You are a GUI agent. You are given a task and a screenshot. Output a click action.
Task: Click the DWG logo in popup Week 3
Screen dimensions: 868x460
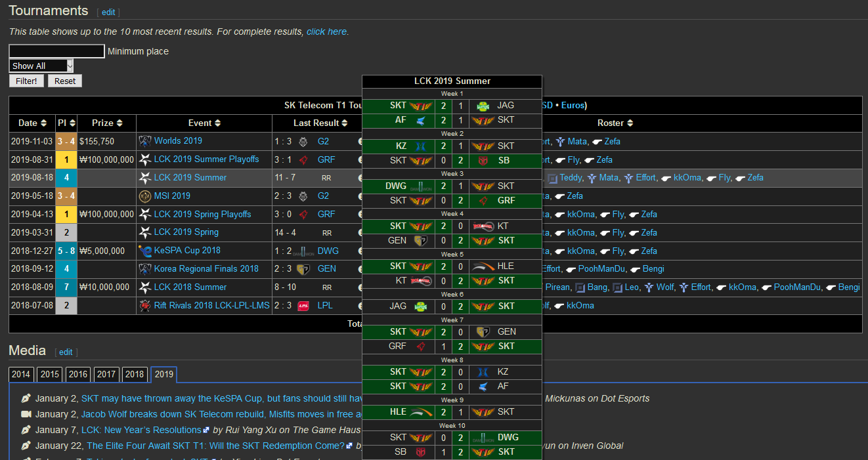coord(420,186)
